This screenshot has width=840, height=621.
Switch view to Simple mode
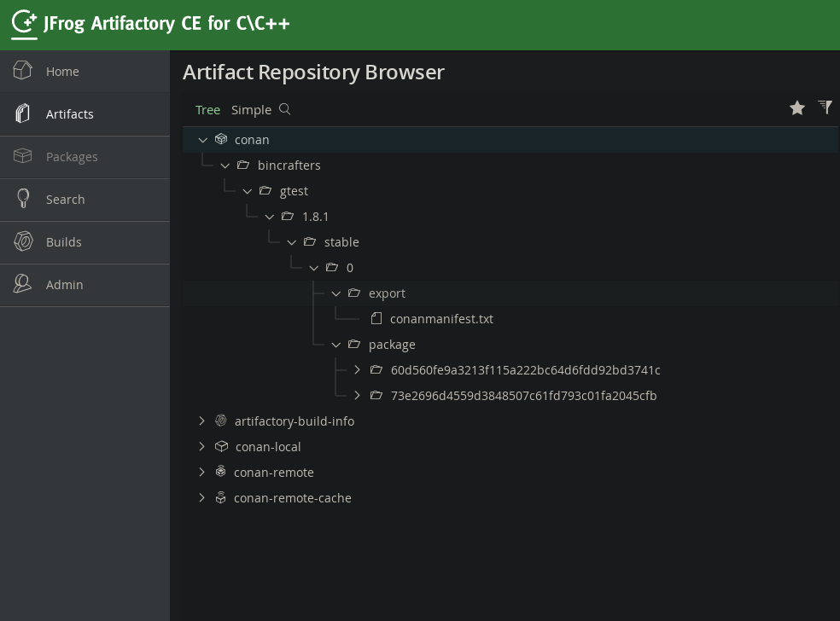point(251,109)
